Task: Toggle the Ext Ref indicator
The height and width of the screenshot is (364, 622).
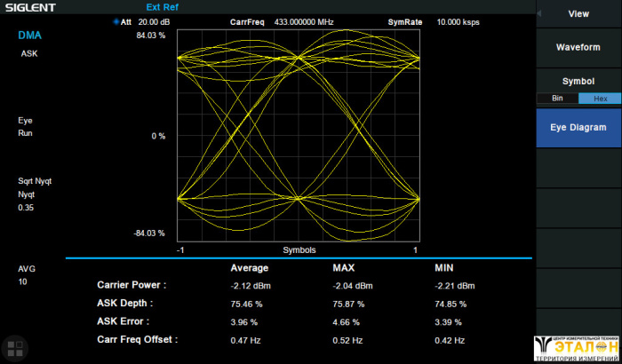Action: pyautogui.click(x=163, y=7)
